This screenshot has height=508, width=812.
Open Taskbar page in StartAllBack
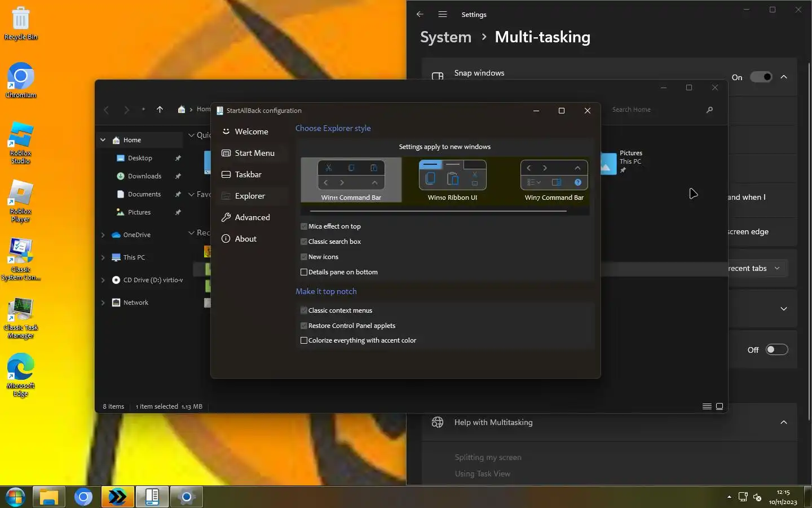(252, 174)
